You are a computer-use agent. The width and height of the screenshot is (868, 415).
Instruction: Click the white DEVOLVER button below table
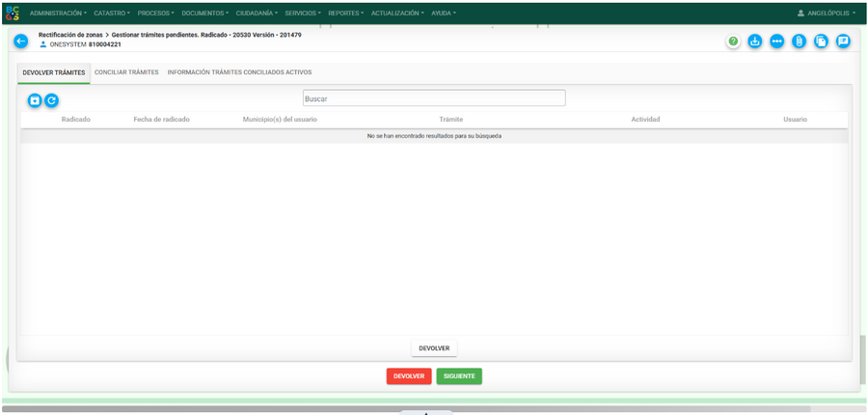pos(434,348)
